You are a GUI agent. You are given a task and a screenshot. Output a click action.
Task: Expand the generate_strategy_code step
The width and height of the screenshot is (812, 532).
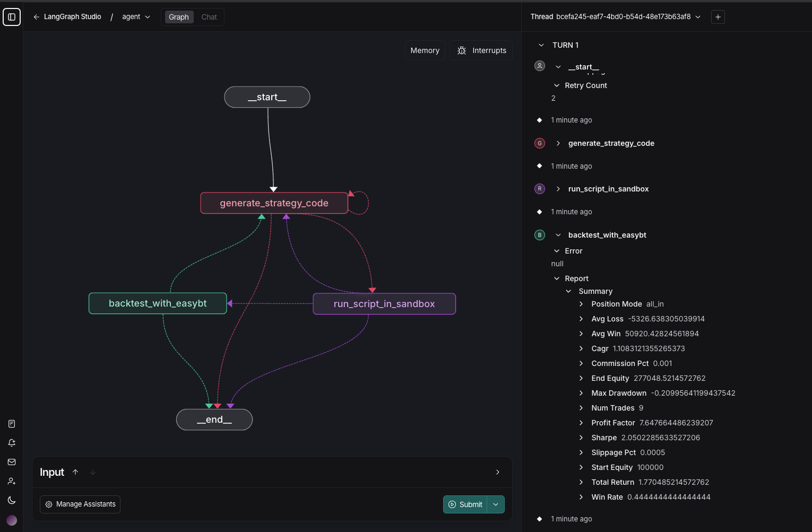(x=558, y=143)
